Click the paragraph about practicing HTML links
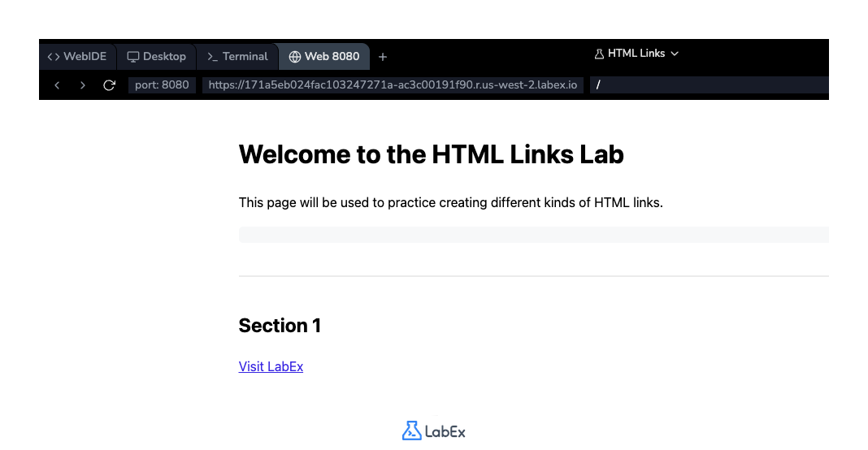Viewport: 868px width, 450px height. click(450, 202)
